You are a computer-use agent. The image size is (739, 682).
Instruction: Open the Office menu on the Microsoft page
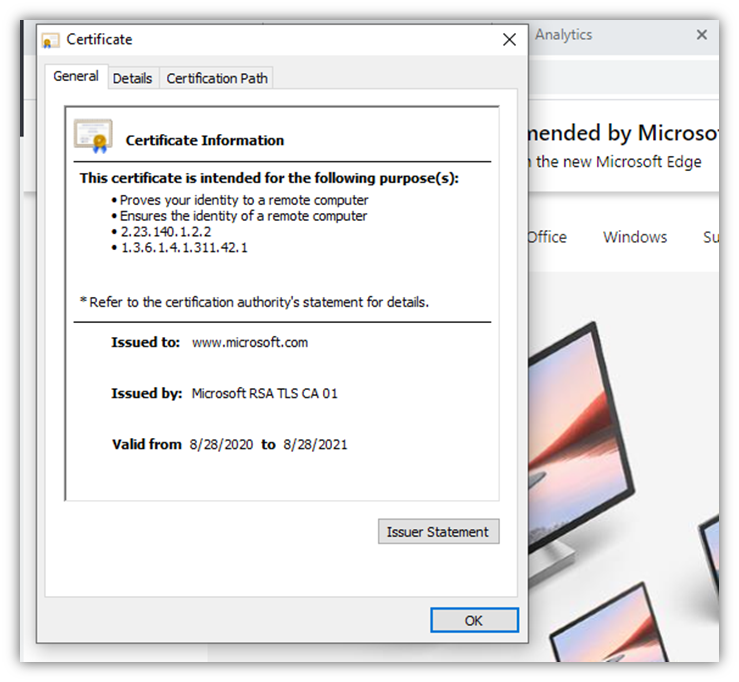[x=547, y=237]
